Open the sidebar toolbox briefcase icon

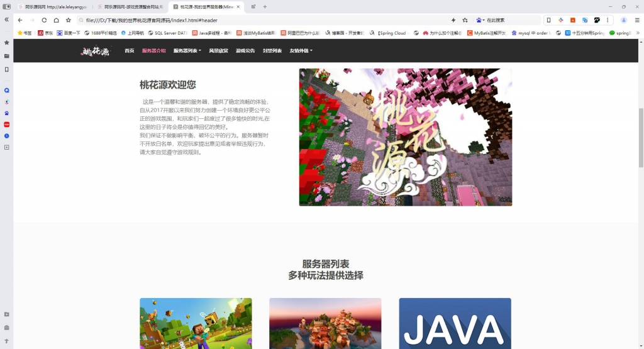coord(6,328)
